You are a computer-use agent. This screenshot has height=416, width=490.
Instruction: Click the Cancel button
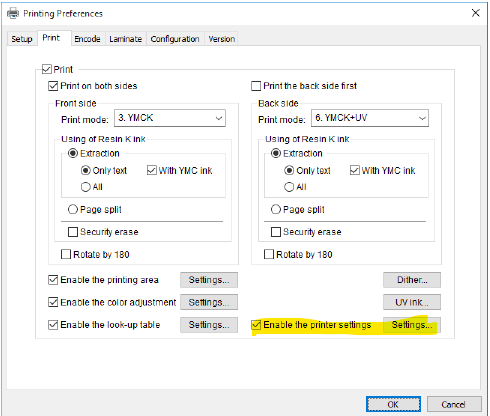tap(454, 404)
